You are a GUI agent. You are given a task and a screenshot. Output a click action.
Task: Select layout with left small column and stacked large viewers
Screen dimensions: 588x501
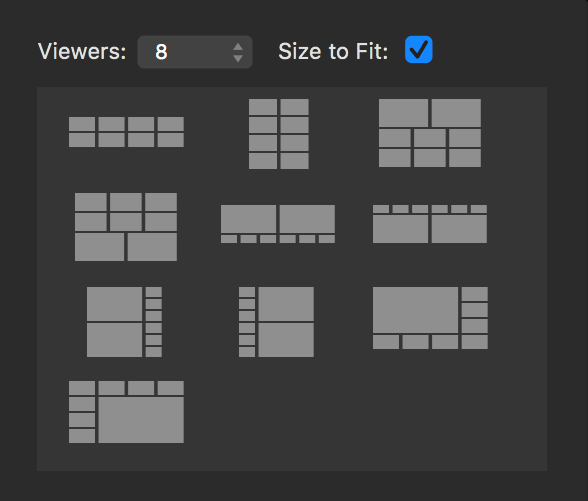point(276,322)
